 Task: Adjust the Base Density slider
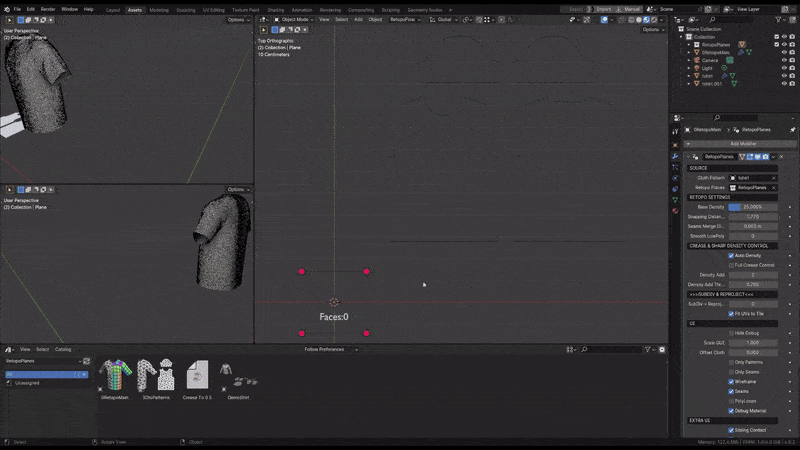pyautogui.click(x=752, y=207)
